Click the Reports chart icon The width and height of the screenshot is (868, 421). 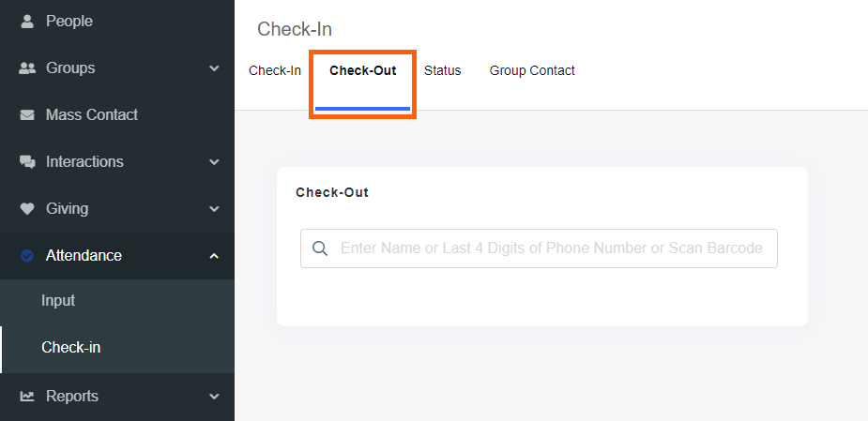coord(27,397)
